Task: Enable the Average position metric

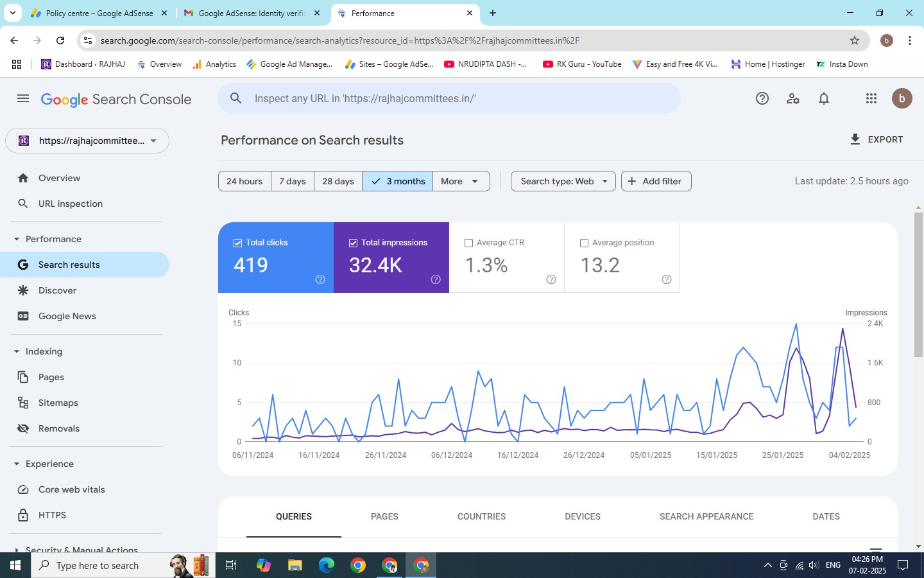Action: coord(584,243)
